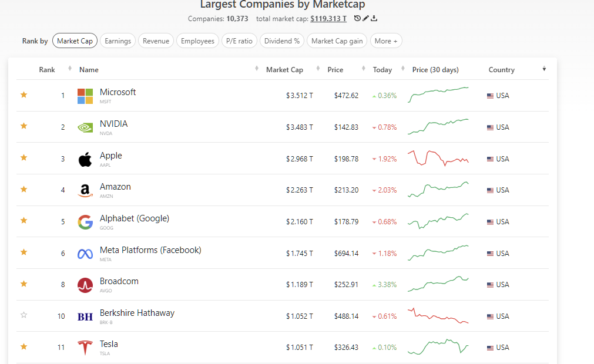
Task: Open the $119.313 T total marketcap link
Action: point(330,18)
